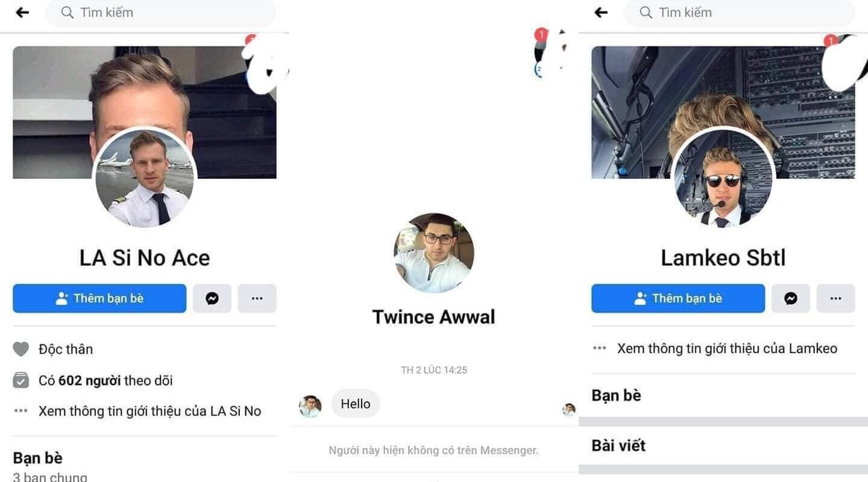Click the Hello message bubble
The image size is (868, 482).
tap(356, 404)
